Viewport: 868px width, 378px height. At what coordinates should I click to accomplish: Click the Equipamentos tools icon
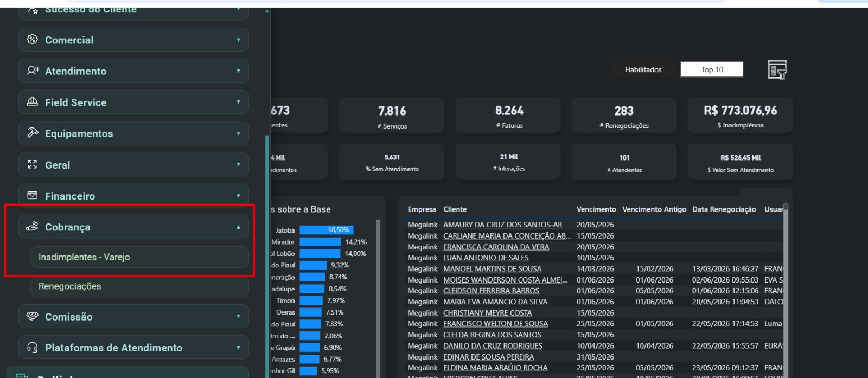33,133
